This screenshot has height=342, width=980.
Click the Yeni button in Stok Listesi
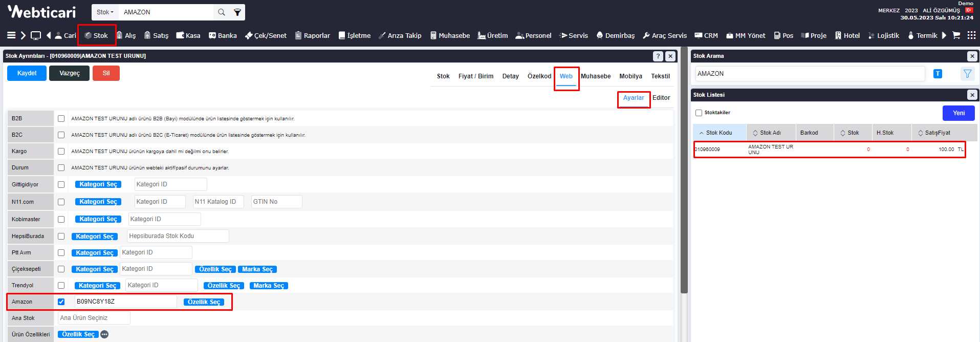pos(959,113)
